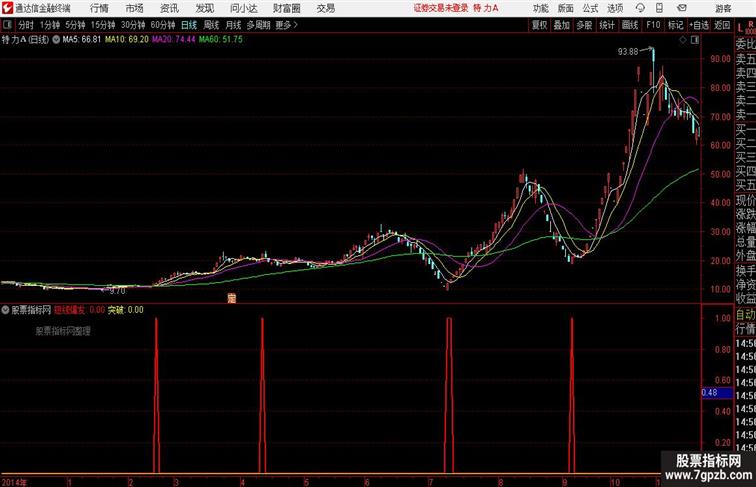The width and height of the screenshot is (756, 487).
Task: Open the 版面 menu
Action: 565,8
